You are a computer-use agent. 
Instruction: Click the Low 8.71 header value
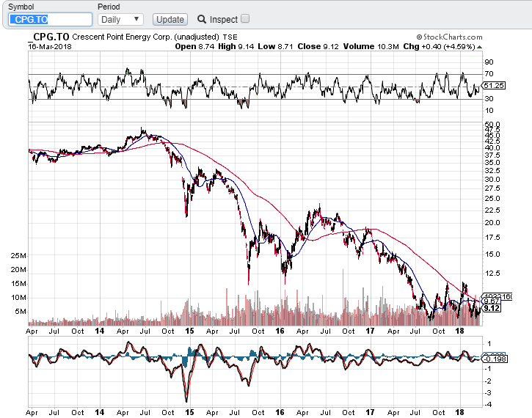click(x=275, y=46)
